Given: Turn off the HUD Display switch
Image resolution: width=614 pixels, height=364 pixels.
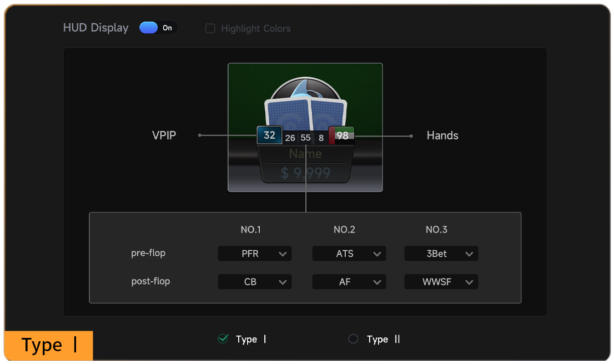Looking at the screenshot, I should click(x=158, y=28).
